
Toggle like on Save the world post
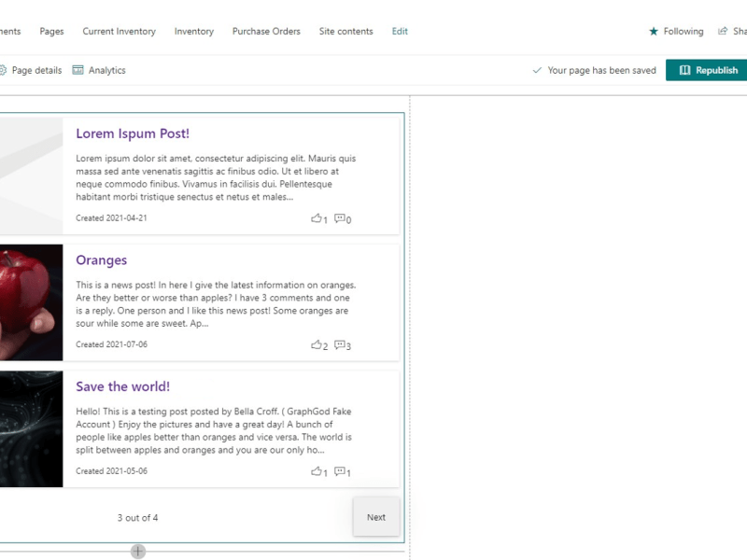click(317, 471)
